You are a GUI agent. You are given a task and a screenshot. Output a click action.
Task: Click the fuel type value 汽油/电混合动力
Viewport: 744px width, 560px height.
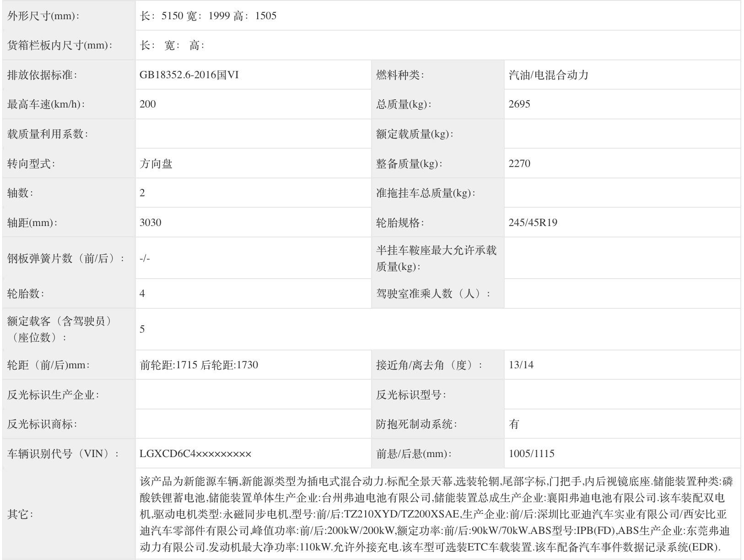(548, 75)
